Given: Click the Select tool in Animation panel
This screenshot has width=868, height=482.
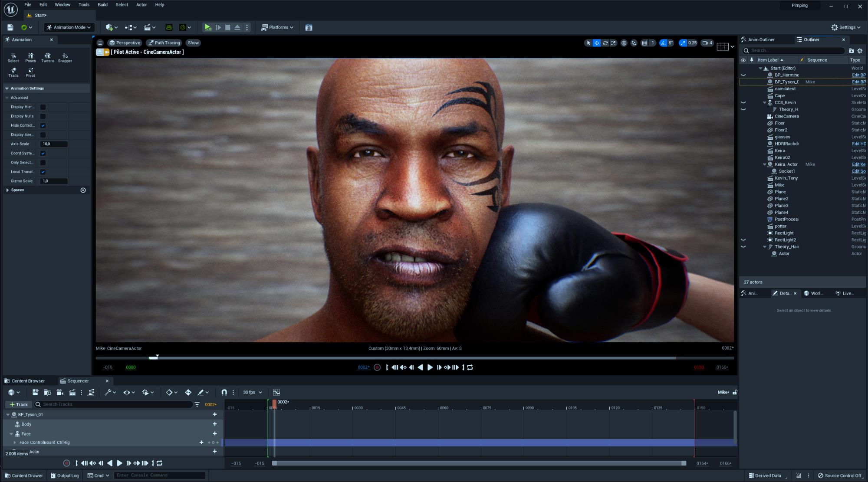Looking at the screenshot, I should (x=13, y=58).
